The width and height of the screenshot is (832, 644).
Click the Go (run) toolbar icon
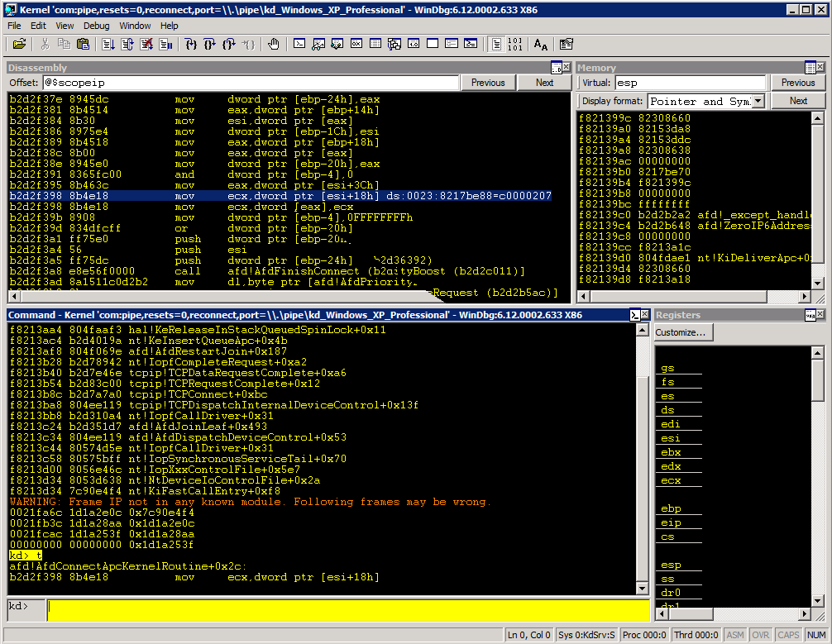pos(108,44)
